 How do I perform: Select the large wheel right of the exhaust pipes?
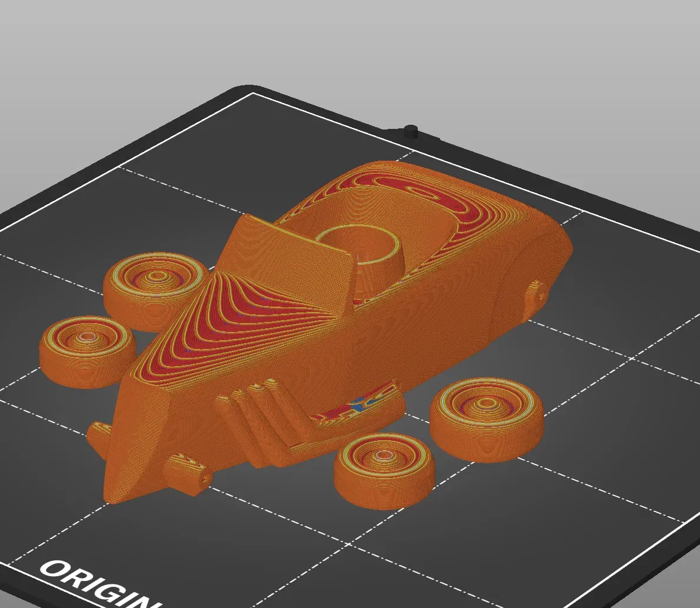(487, 419)
